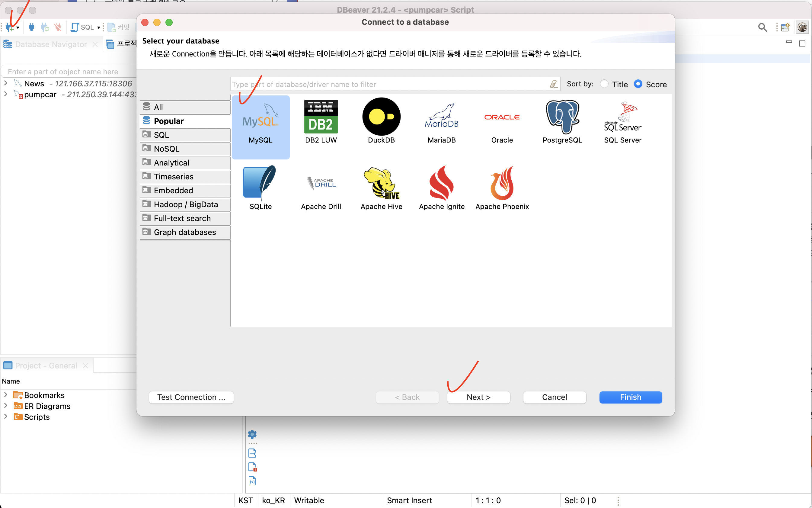
Task: Select the Graph databases category
Action: (185, 232)
